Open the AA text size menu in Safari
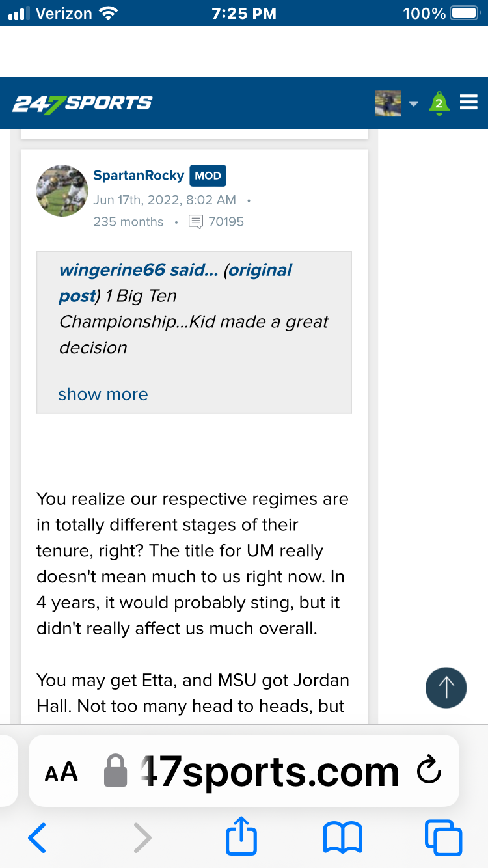 click(x=61, y=772)
